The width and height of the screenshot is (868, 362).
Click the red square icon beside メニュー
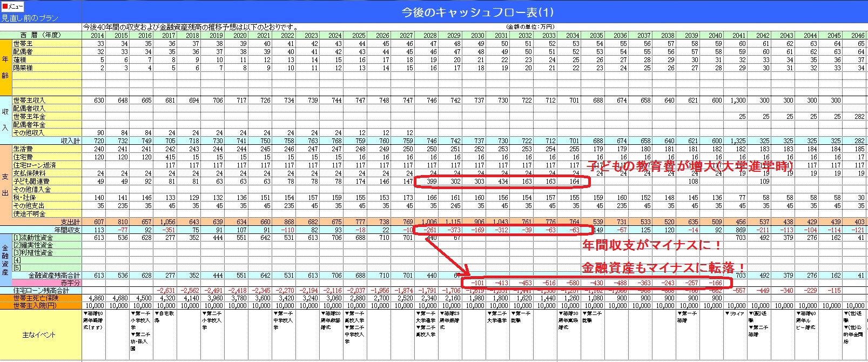coord(5,6)
